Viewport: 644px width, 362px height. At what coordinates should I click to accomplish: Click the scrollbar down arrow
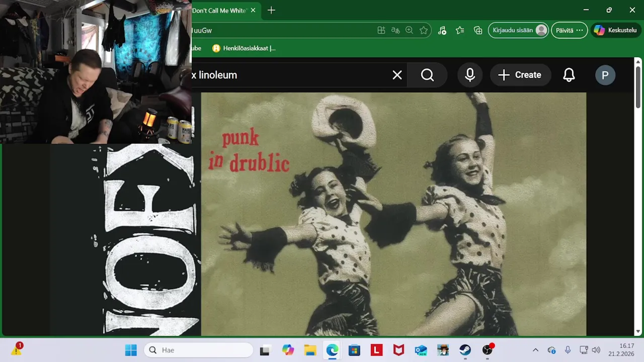pyautogui.click(x=638, y=331)
